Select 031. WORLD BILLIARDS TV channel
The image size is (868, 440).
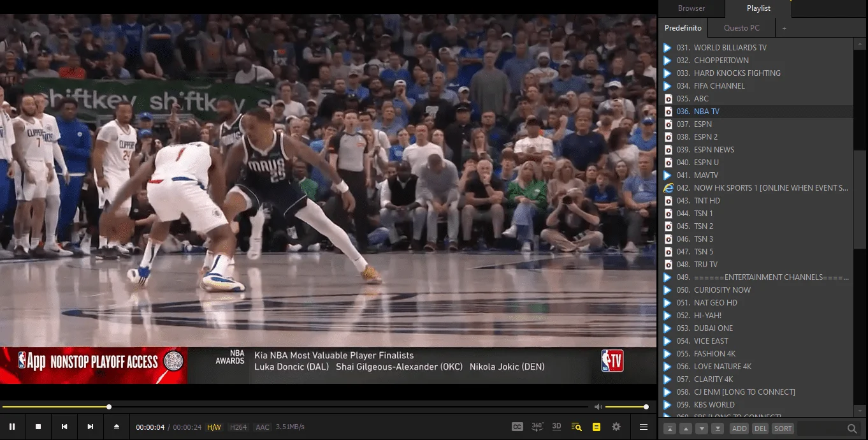(756, 48)
